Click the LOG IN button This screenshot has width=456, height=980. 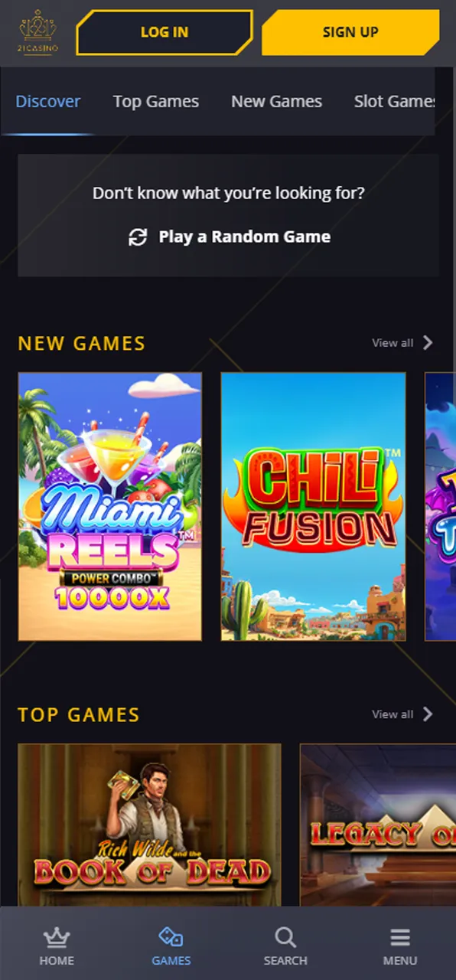164,32
